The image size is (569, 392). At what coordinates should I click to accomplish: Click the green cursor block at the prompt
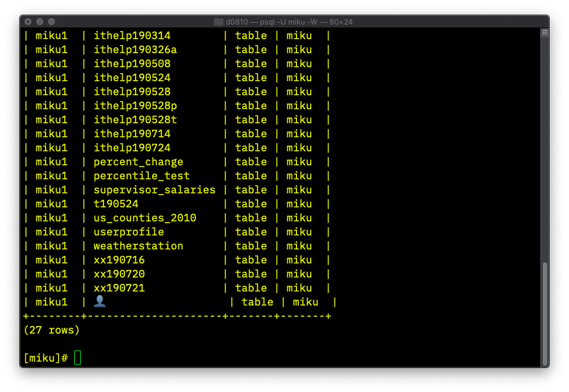pyautogui.click(x=77, y=358)
